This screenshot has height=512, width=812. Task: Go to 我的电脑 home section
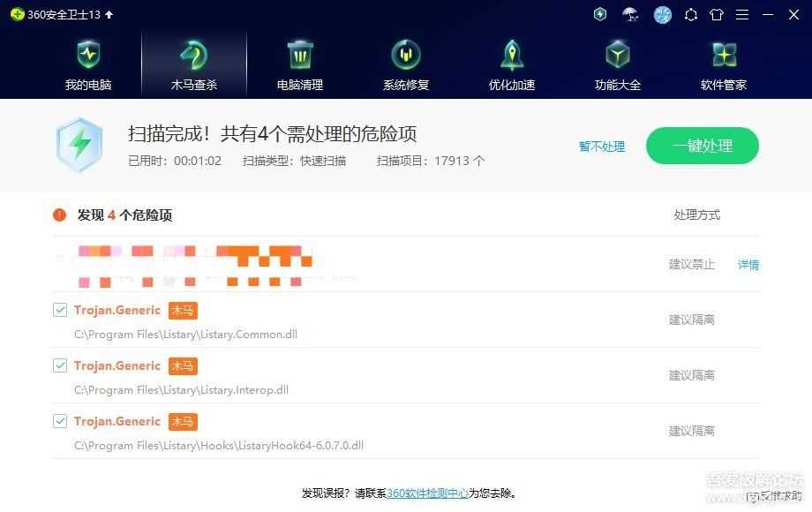pos(88,65)
